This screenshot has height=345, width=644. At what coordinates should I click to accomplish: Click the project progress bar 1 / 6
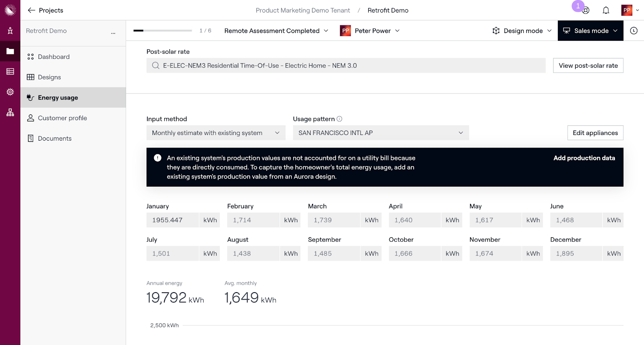click(x=163, y=31)
